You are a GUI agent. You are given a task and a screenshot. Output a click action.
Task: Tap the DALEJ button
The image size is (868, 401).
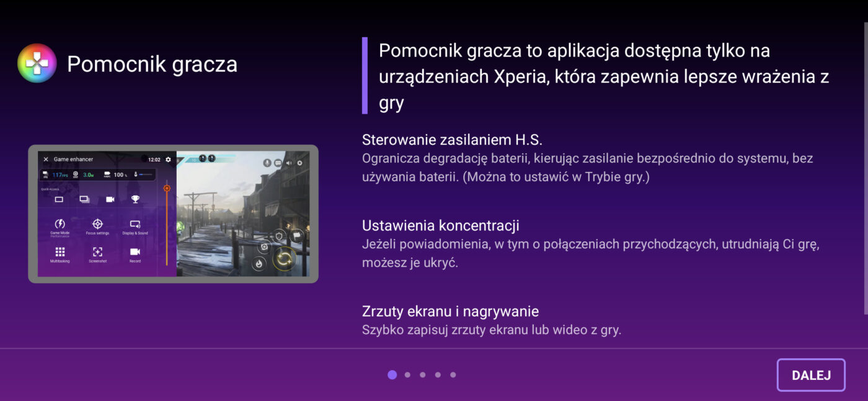810,375
